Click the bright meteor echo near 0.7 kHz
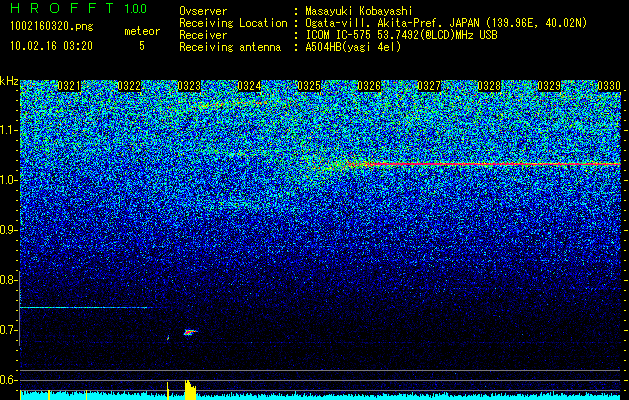 pos(190,332)
